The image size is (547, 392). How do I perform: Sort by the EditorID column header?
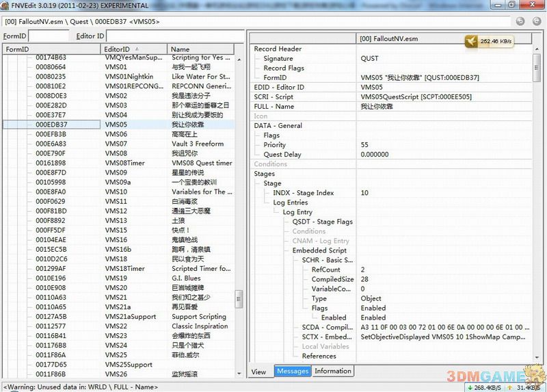(x=134, y=49)
